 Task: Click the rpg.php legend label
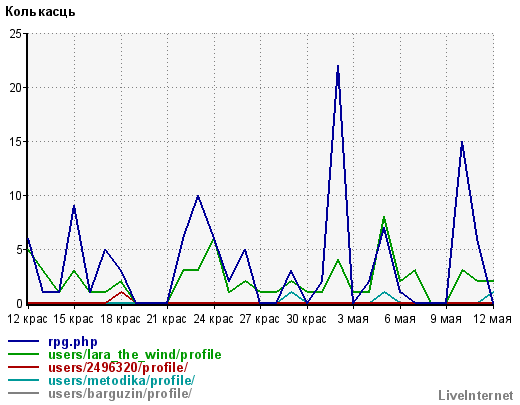(x=73, y=342)
